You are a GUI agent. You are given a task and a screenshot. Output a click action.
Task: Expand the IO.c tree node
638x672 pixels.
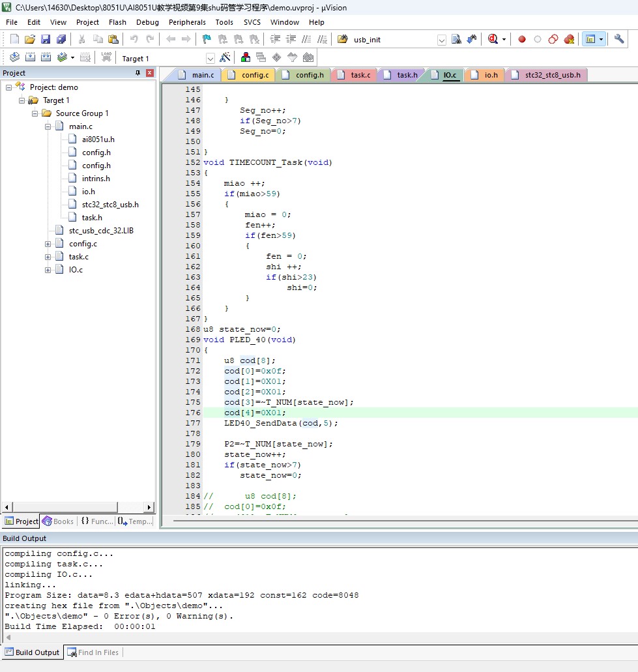[x=48, y=270]
